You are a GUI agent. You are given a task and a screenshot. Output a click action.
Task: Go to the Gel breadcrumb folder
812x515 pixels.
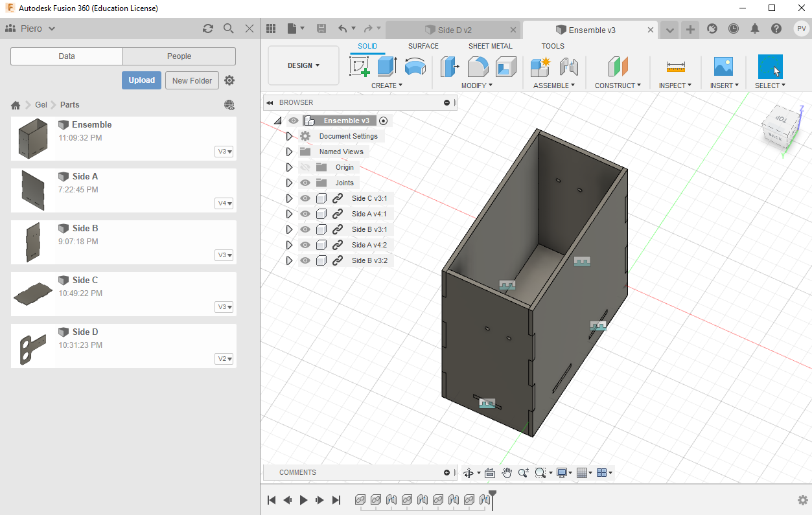[41, 105]
